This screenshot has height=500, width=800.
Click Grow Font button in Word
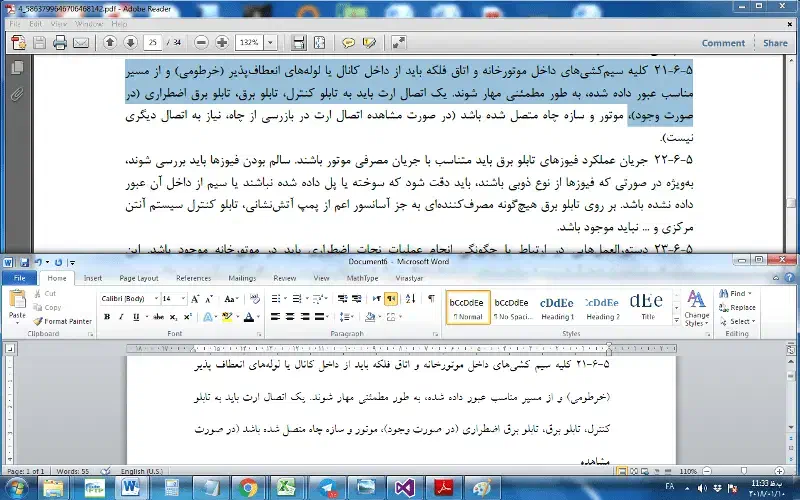[x=195, y=299]
